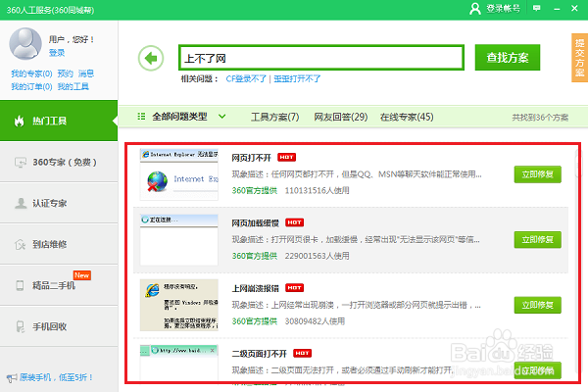
Task: Switch to 工具方案(7) tab
Action: point(274,117)
